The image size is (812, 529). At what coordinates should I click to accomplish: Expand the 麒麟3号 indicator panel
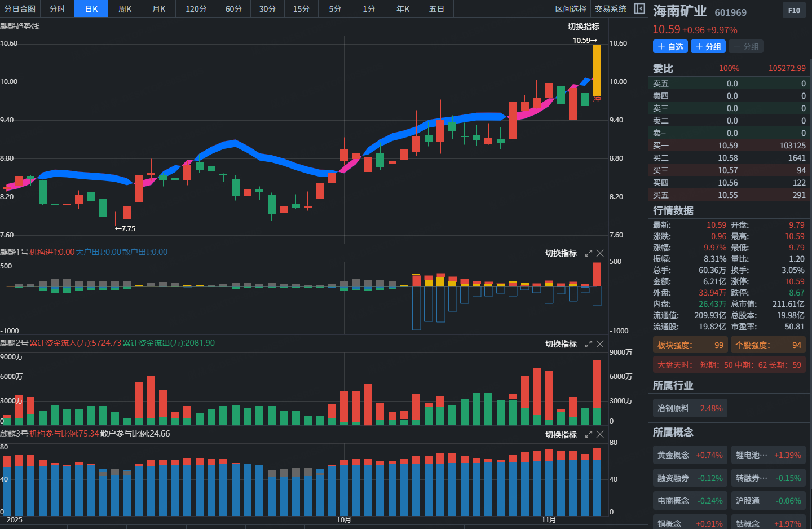(589, 435)
